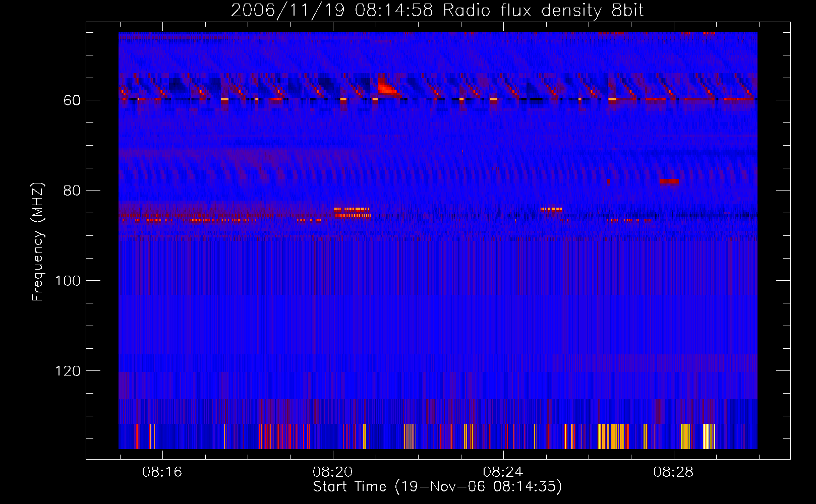Click the 08:16 time tick label
The image size is (816, 504).
pos(162,472)
